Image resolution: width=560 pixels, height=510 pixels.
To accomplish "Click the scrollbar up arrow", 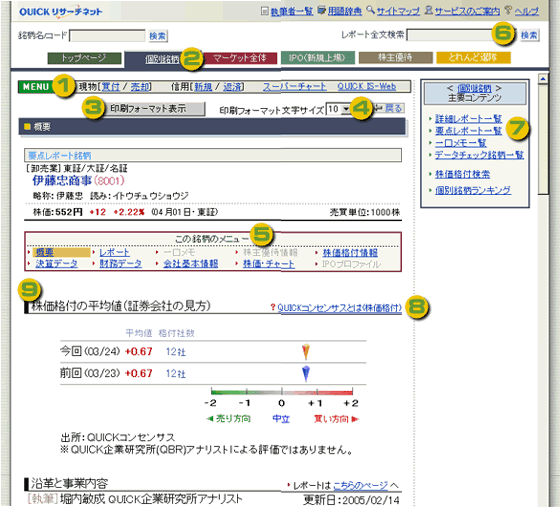I will 543,78.
